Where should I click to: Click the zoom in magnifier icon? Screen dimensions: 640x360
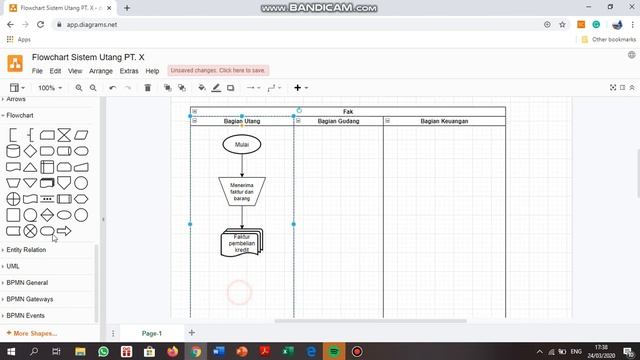[x=79, y=88]
